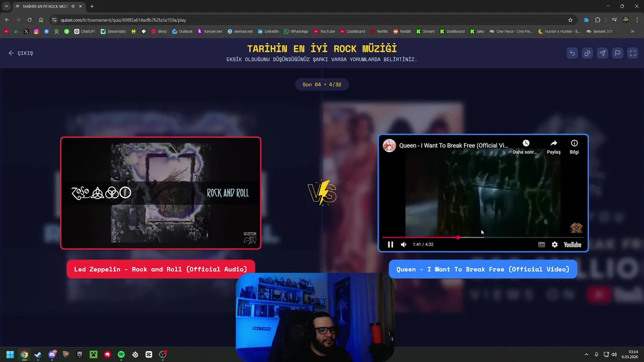Open the Chrome profile avatar
The image size is (644, 362).
625,20
